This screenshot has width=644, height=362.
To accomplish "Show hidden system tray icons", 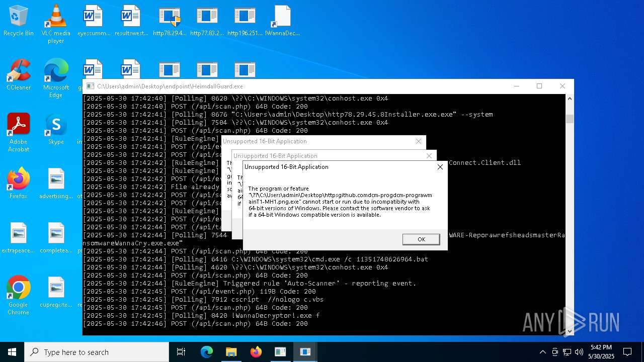I will [x=542, y=352].
